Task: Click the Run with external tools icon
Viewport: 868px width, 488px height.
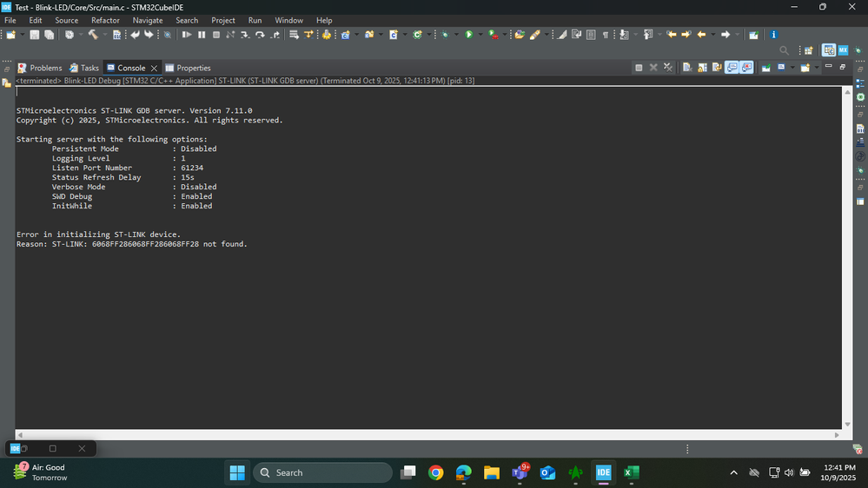Action: click(x=494, y=35)
